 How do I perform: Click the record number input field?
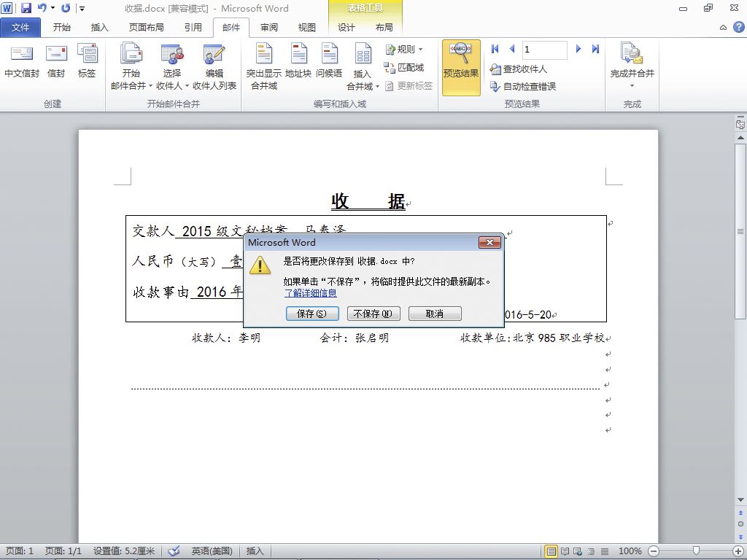click(x=544, y=50)
